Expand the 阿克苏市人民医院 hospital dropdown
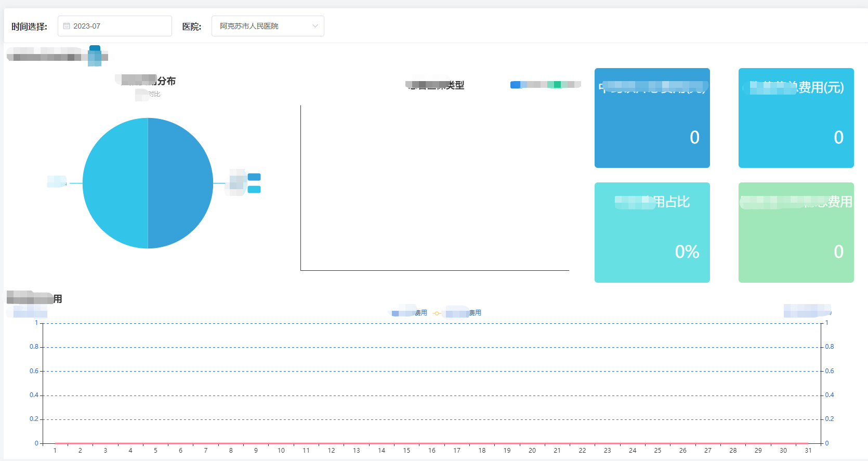The height and width of the screenshot is (461, 868). [268, 26]
